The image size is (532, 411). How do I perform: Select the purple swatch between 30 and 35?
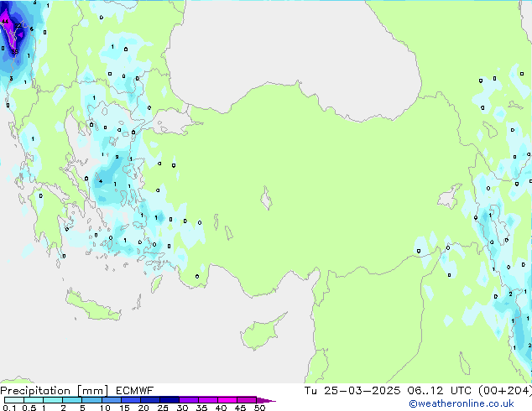pos(189,400)
